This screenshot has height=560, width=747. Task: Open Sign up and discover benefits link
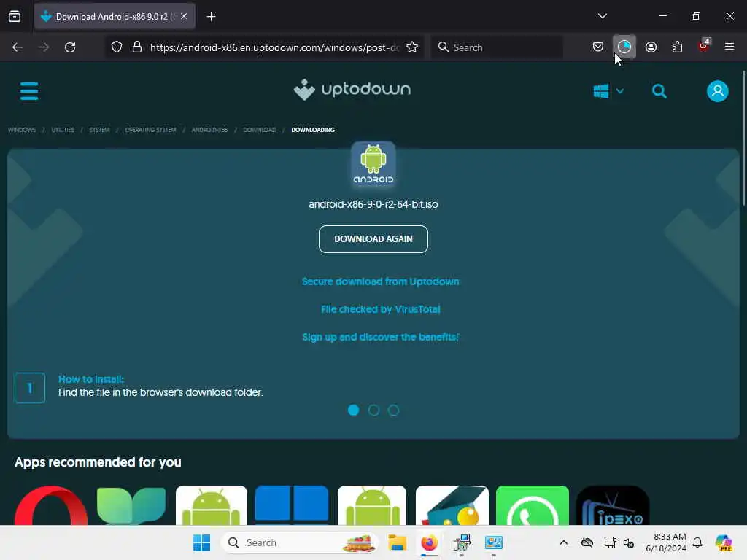coord(381,337)
